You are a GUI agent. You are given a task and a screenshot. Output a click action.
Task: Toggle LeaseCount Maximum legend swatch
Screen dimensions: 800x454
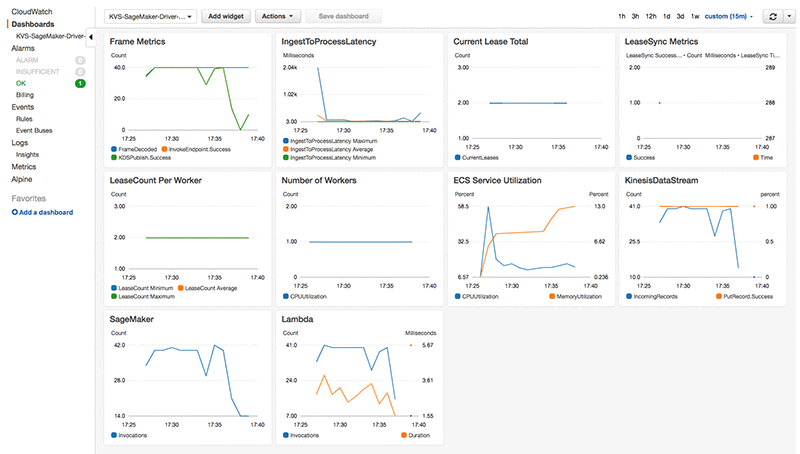point(114,296)
